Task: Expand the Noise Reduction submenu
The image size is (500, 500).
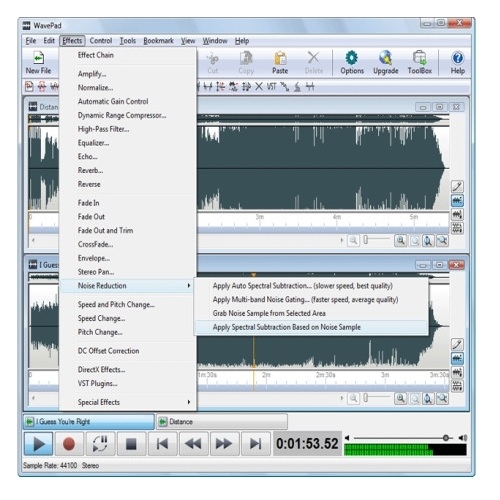Action: point(128,286)
